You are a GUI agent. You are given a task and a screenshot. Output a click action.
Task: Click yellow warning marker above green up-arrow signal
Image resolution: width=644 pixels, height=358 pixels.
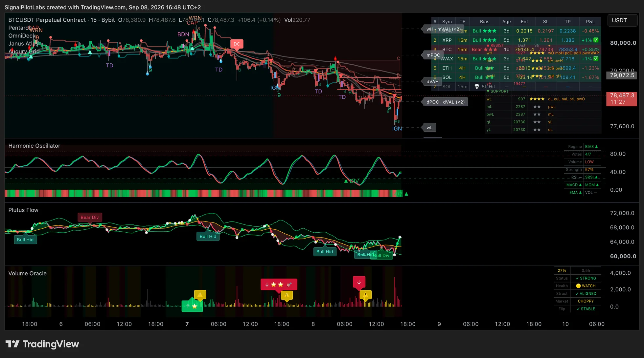200,294
